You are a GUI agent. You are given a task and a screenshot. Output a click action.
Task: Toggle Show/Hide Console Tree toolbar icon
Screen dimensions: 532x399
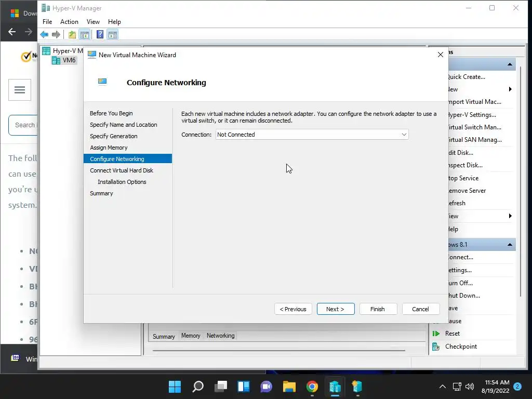pos(85,34)
